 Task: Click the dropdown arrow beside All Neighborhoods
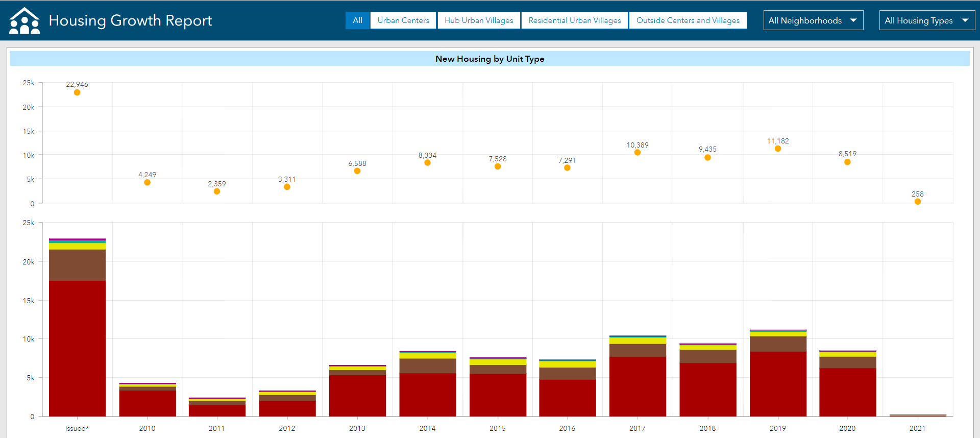tap(853, 20)
